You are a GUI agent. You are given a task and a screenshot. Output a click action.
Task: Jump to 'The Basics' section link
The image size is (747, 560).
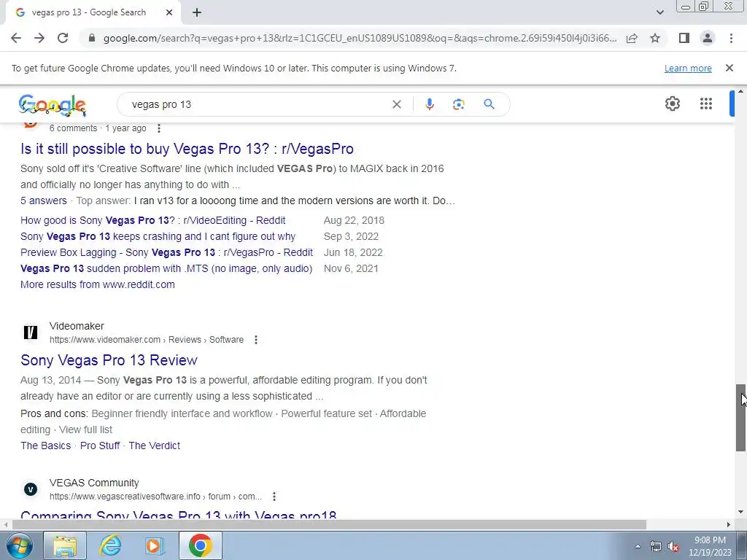tap(45, 446)
